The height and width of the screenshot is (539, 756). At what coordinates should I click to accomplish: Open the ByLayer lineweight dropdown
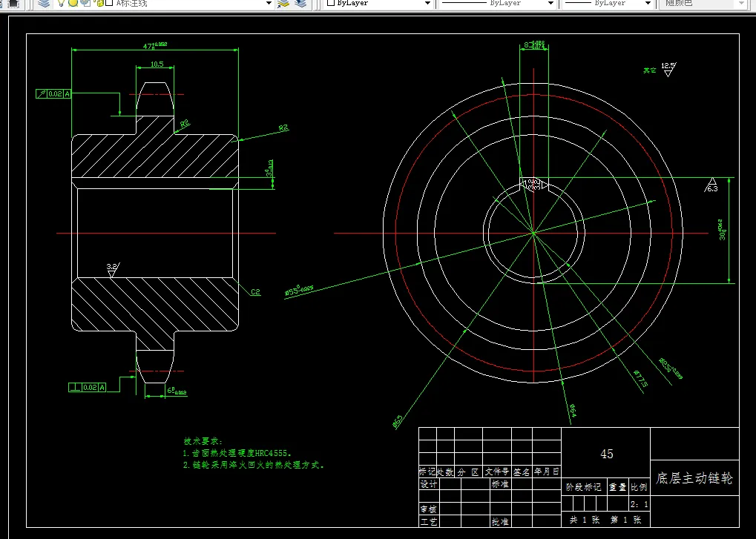tap(648, 4)
